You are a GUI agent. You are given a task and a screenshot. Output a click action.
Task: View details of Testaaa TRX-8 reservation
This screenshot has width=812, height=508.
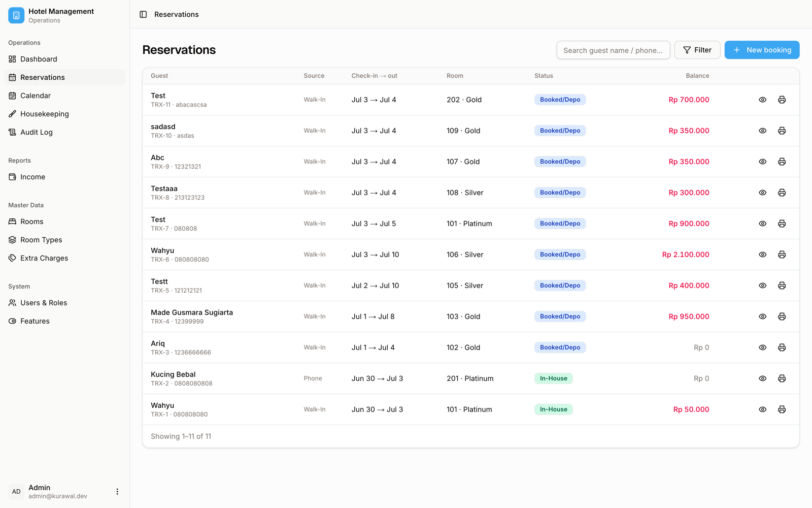click(762, 193)
